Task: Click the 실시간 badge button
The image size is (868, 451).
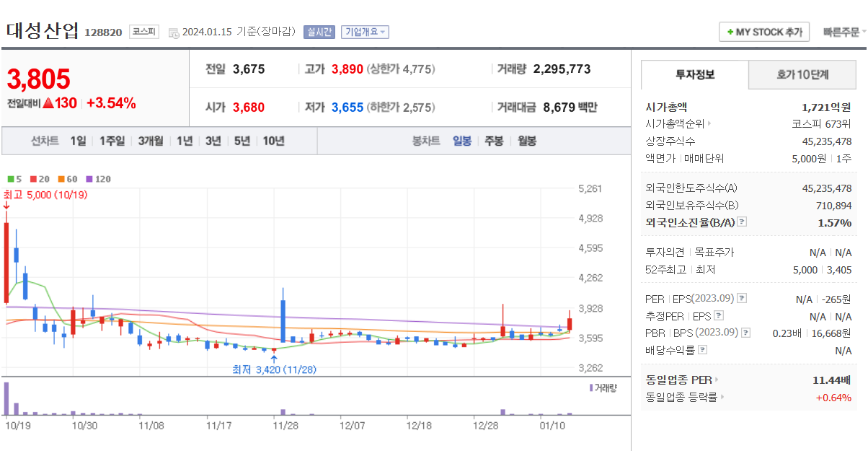Action: pyautogui.click(x=319, y=32)
